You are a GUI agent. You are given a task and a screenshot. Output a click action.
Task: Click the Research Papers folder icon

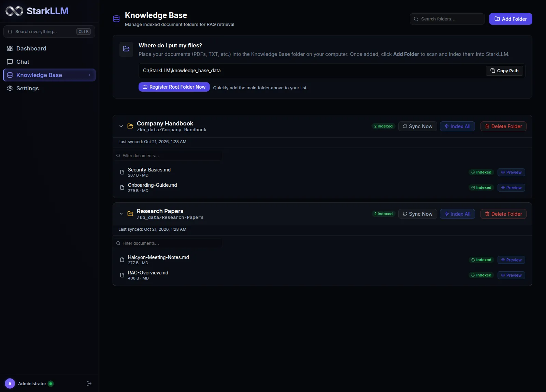click(x=130, y=214)
